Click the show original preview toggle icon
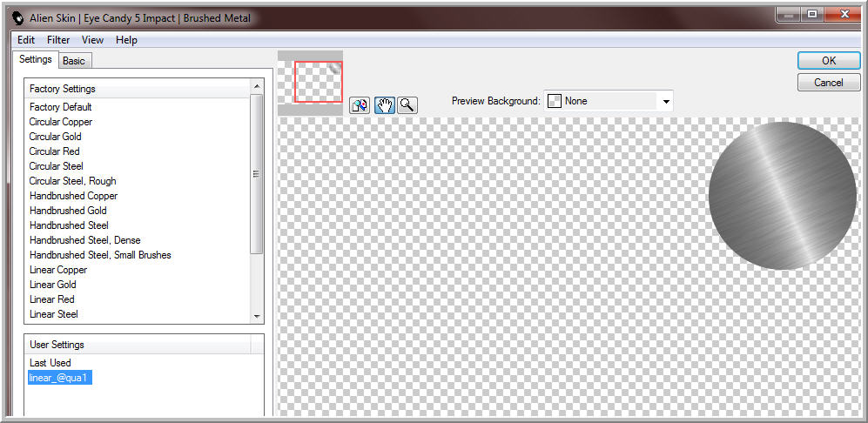 click(360, 105)
